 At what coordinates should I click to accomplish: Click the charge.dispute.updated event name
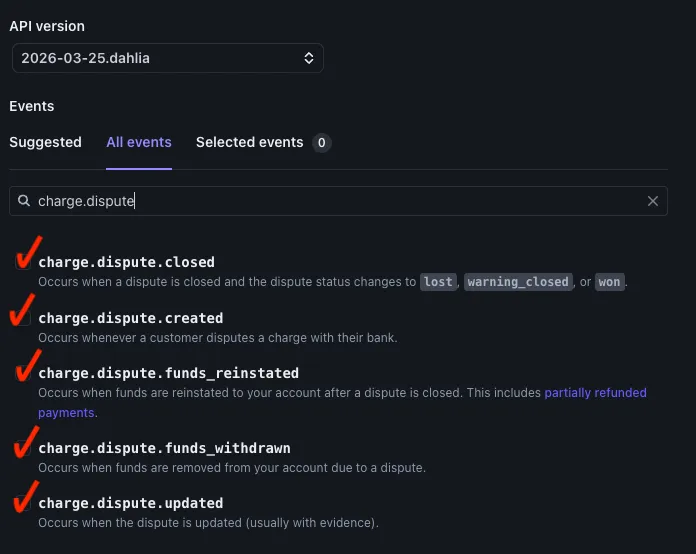130,503
